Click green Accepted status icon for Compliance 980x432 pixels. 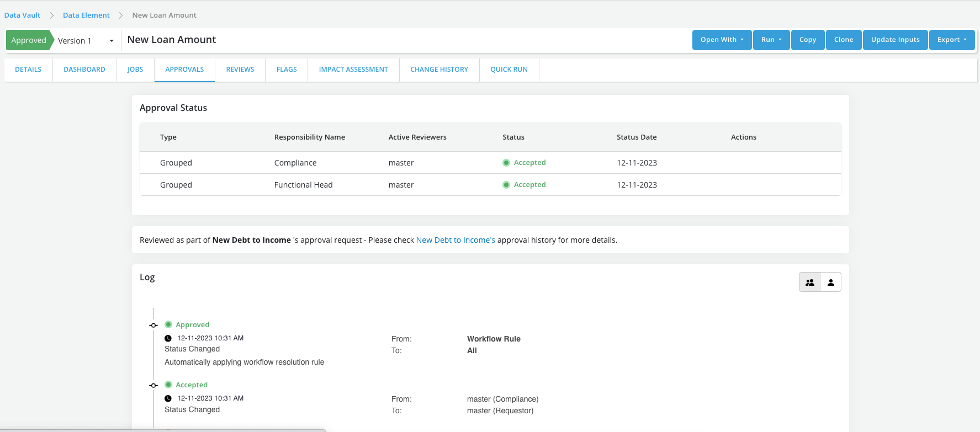(506, 163)
